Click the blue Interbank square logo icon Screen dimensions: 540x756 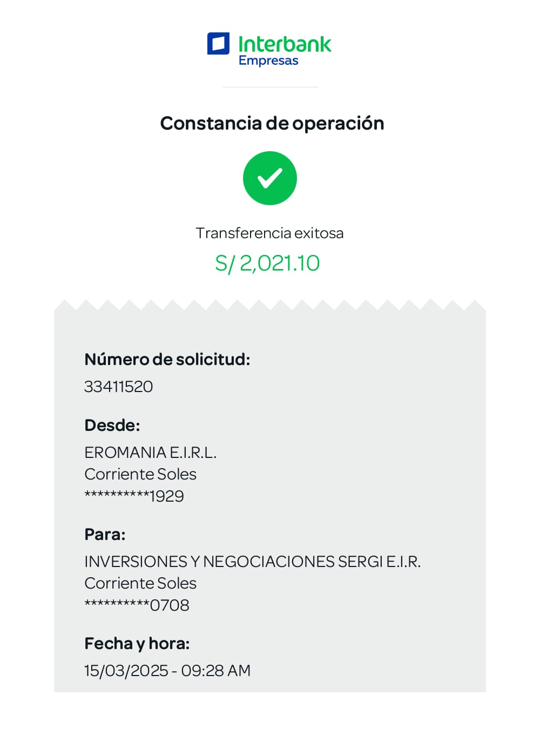pyautogui.click(x=218, y=44)
